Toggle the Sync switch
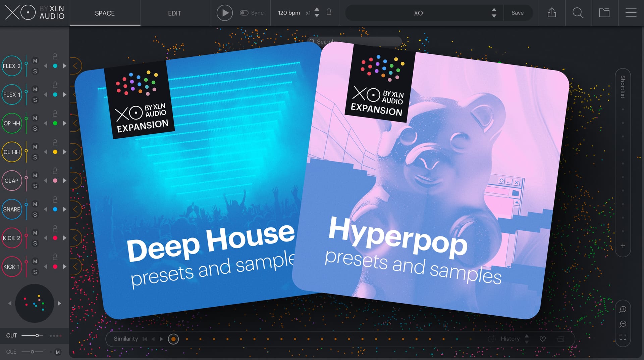This screenshot has height=360, width=644. coord(244,13)
